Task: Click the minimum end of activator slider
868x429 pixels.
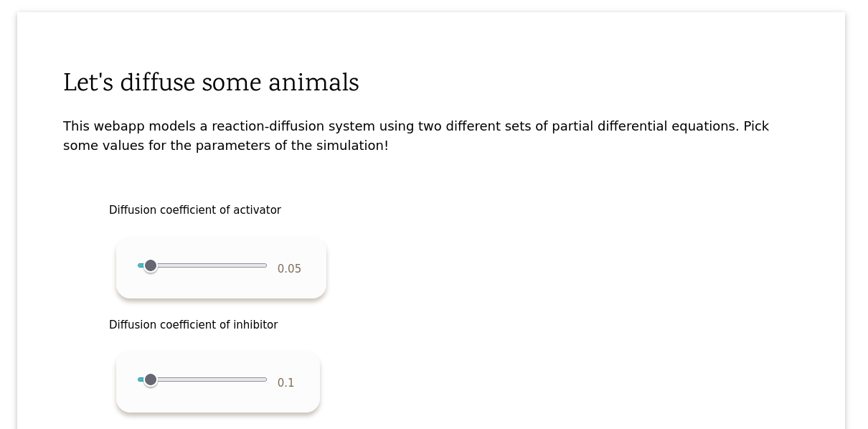Action: pyautogui.click(x=138, y=266)
